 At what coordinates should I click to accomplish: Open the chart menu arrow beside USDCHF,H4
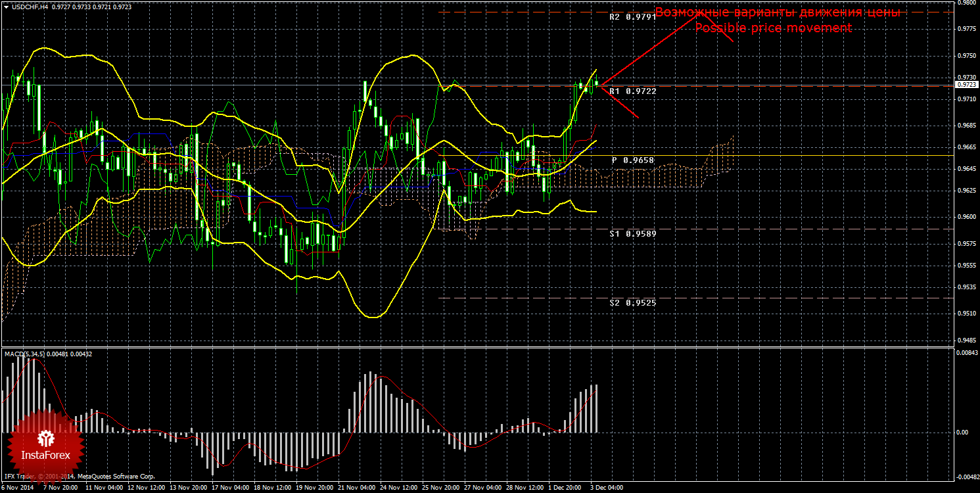point(6,7)
